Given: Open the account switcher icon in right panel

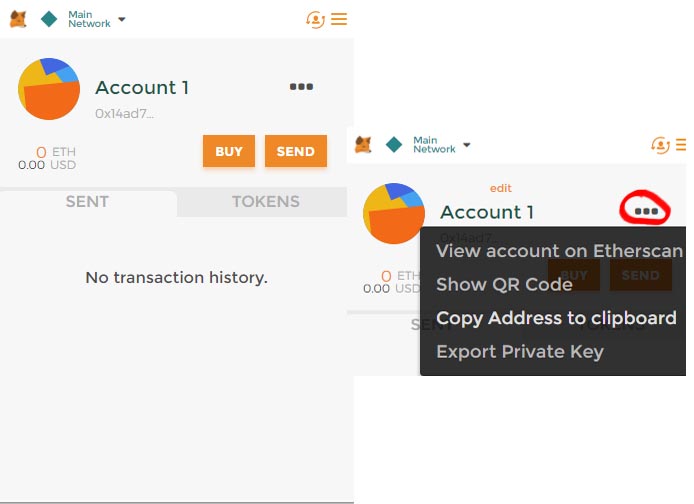Looking at the screenshot, I should 660,145.
